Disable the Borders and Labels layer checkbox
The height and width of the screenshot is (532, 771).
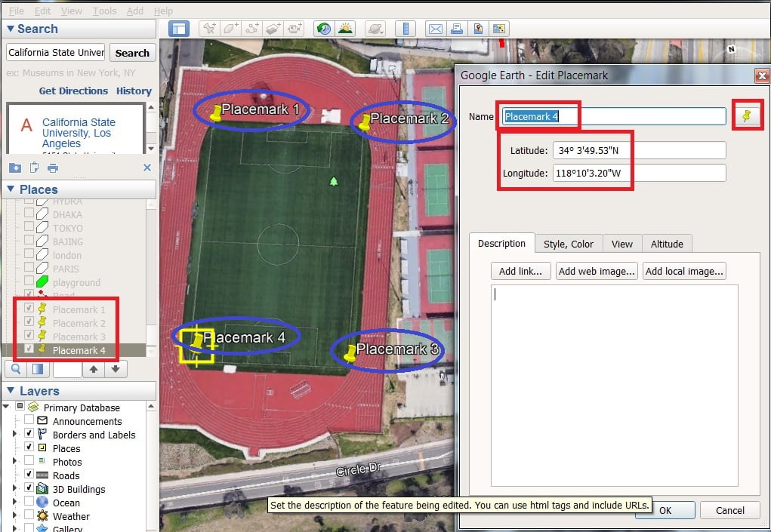point(29,433)
